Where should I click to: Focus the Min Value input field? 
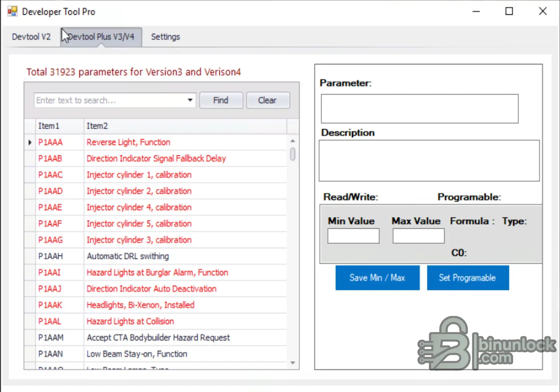pyautogui.click(x=353, y=236)
